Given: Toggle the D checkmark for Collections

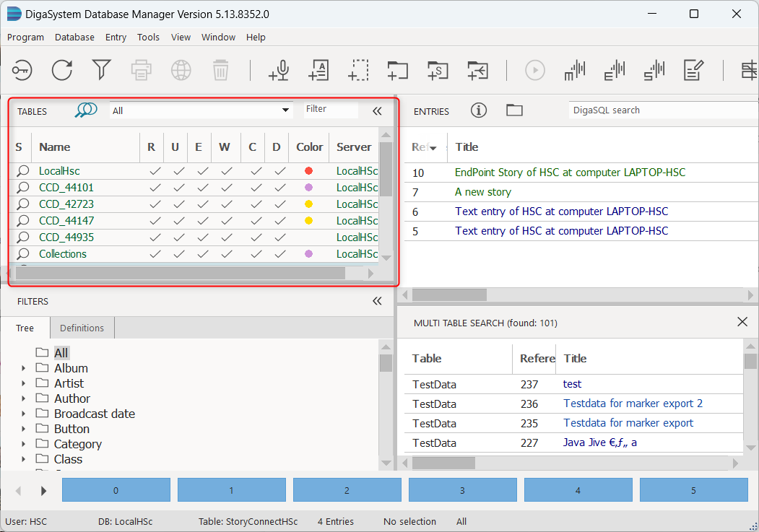Looking at the screenshot, I should click(x=276, y=253).
